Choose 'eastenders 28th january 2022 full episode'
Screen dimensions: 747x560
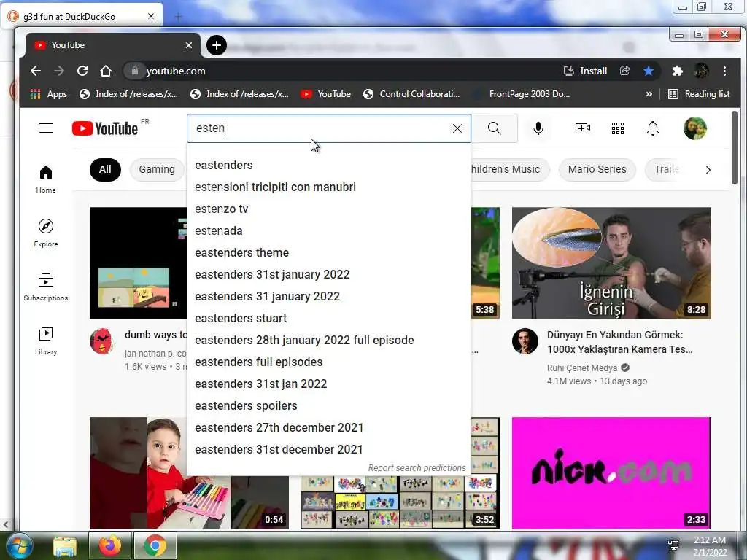[329, 341]
